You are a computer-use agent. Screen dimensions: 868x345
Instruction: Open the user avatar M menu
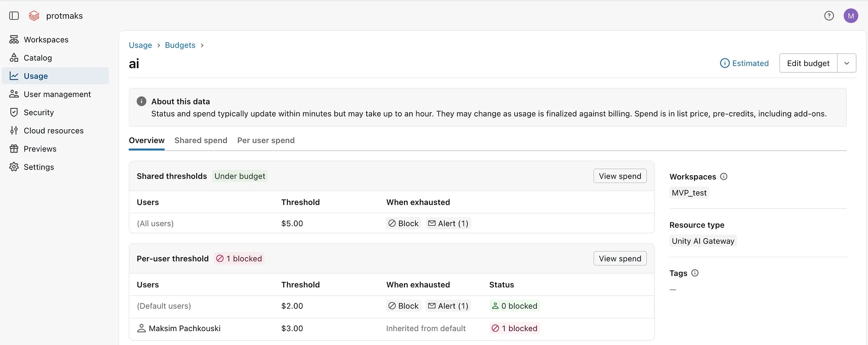pos(851,16)
